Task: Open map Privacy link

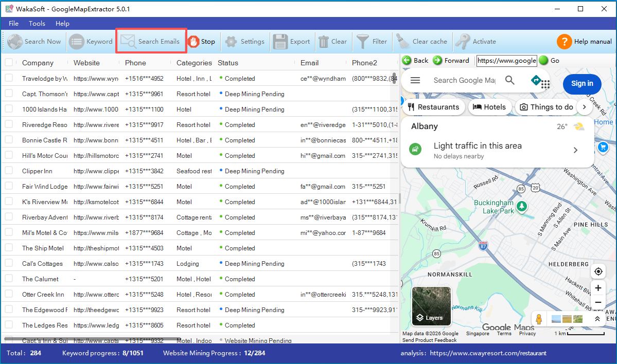Action: point(527,333)
